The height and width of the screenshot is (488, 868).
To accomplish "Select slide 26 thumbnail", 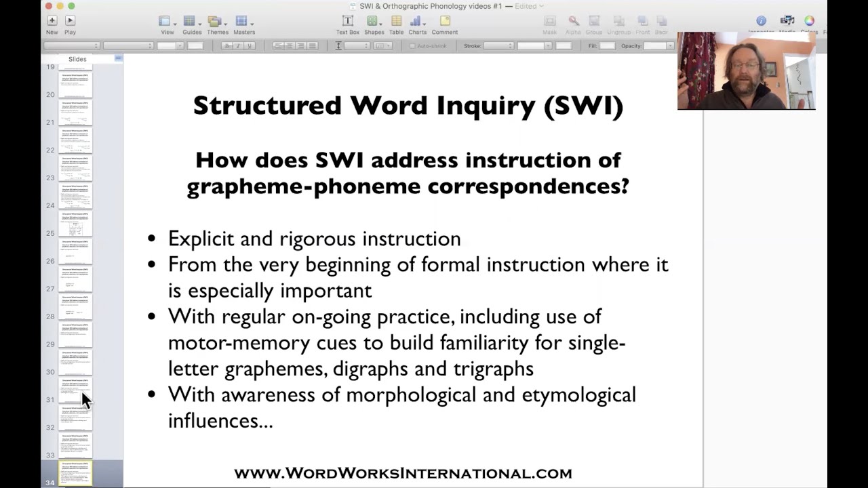I will click(x=75, y=252).
